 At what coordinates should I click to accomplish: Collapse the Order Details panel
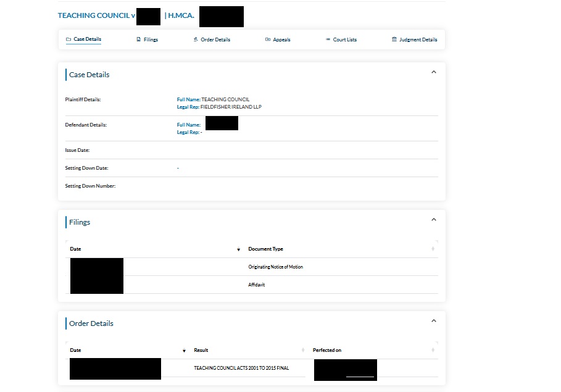pos(434,321)
